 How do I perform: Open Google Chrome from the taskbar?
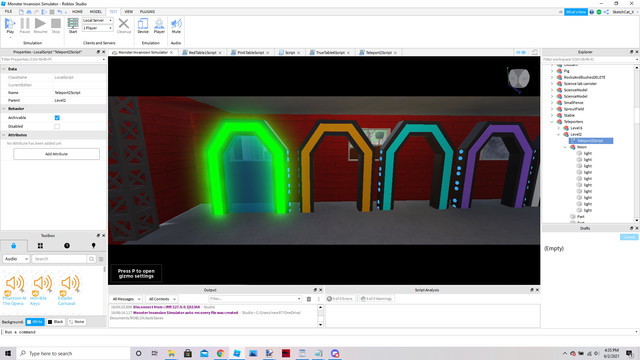coord(220,353)
